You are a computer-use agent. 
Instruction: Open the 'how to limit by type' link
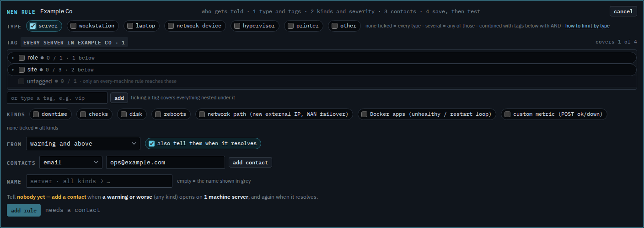pos(587,26)
